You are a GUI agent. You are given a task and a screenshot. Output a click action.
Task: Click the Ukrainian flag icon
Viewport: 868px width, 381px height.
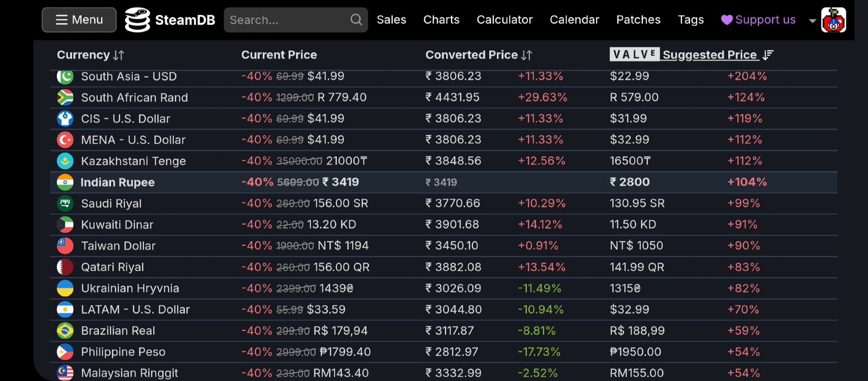(65, 288)
